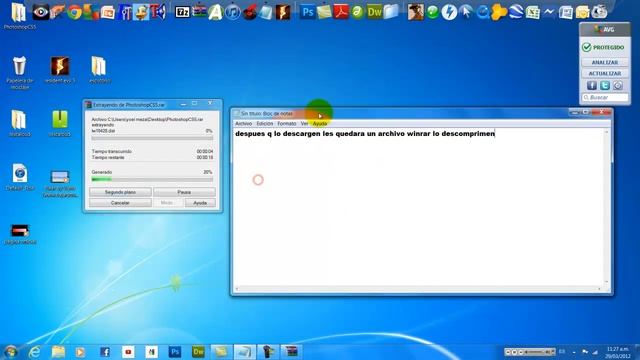Open the eye icon app in the top dock

[40, 12]
